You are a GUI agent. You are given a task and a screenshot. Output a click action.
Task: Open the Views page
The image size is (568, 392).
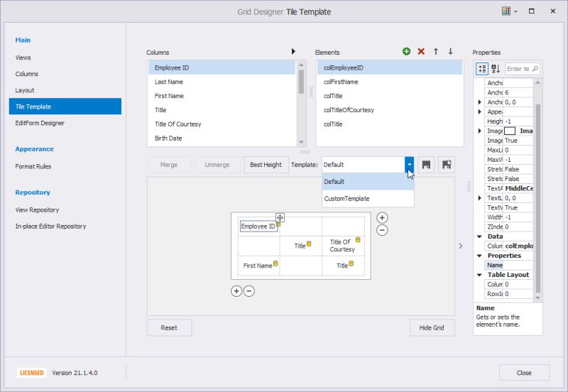[x=23, y=58]
